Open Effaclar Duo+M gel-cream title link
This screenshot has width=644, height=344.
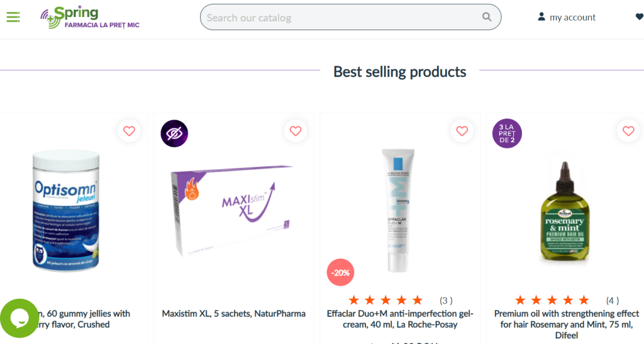400,319
